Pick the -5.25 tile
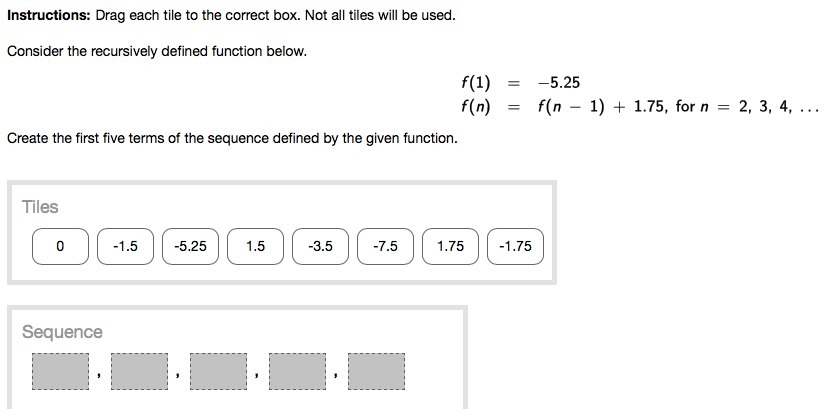The width and height of the screenshot is (829, 409). pos(190,246)
